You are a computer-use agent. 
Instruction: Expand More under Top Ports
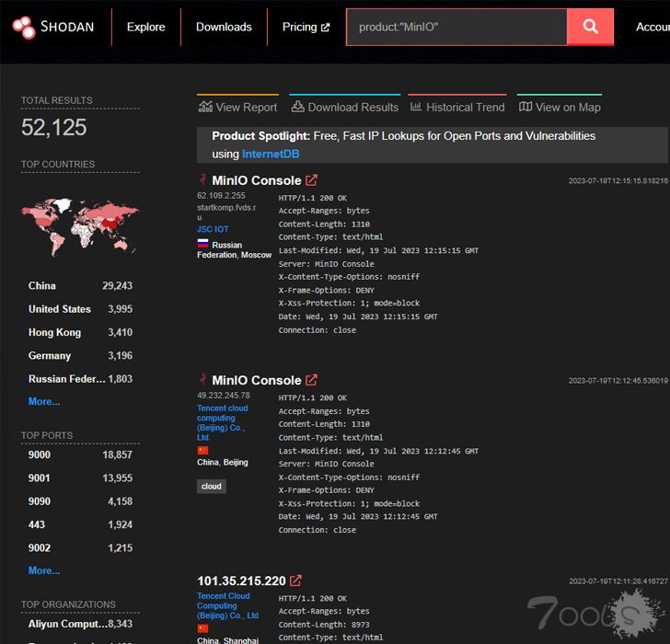point(44,570)
